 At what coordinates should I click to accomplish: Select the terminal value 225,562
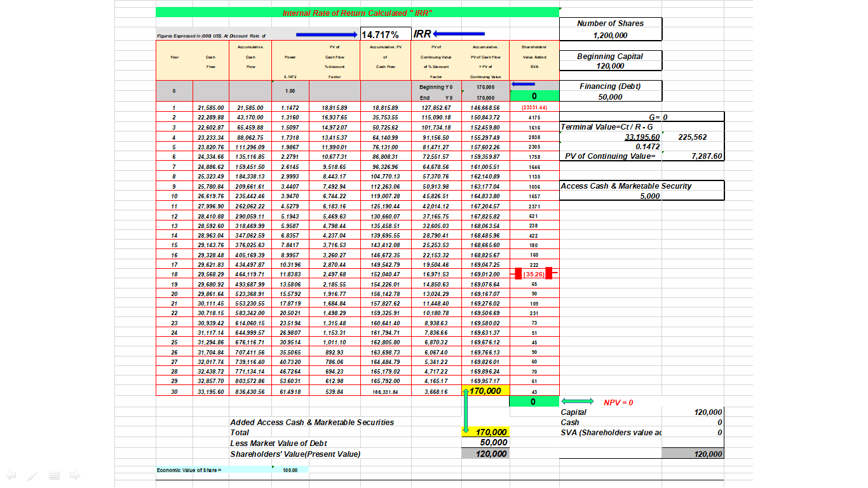coord(692,137)
